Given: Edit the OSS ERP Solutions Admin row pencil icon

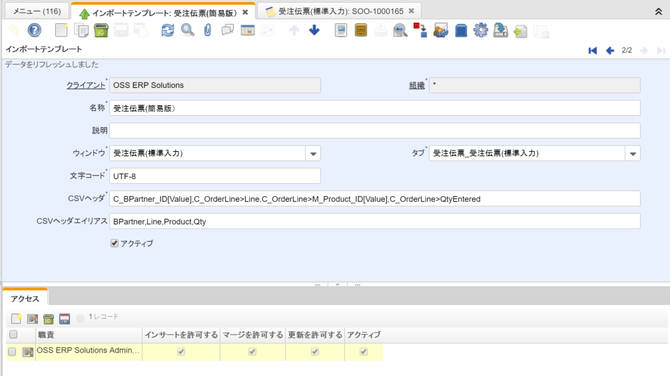Looking at the screenshot, I should point(28,352).
